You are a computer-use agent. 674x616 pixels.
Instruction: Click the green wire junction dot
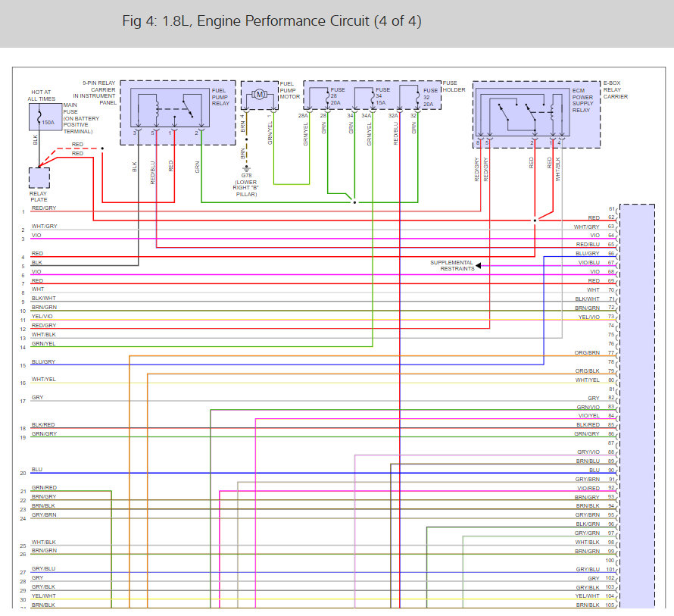point(354,202)
